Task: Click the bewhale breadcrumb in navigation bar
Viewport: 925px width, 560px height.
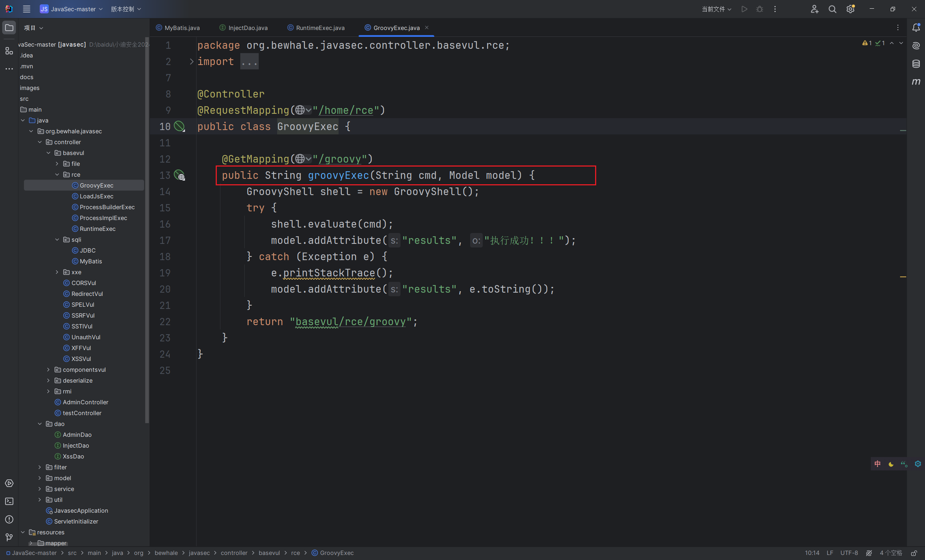Action: coord(166,553)
